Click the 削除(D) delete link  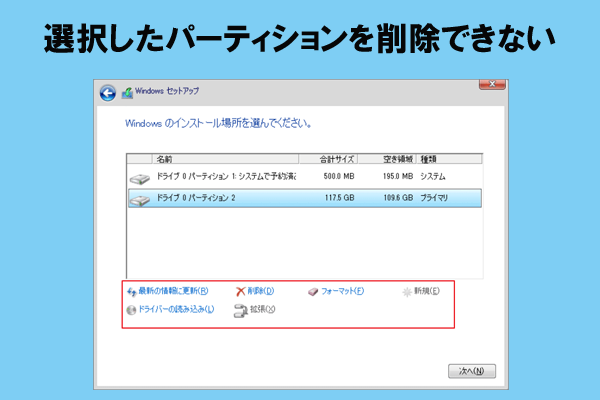261,291
